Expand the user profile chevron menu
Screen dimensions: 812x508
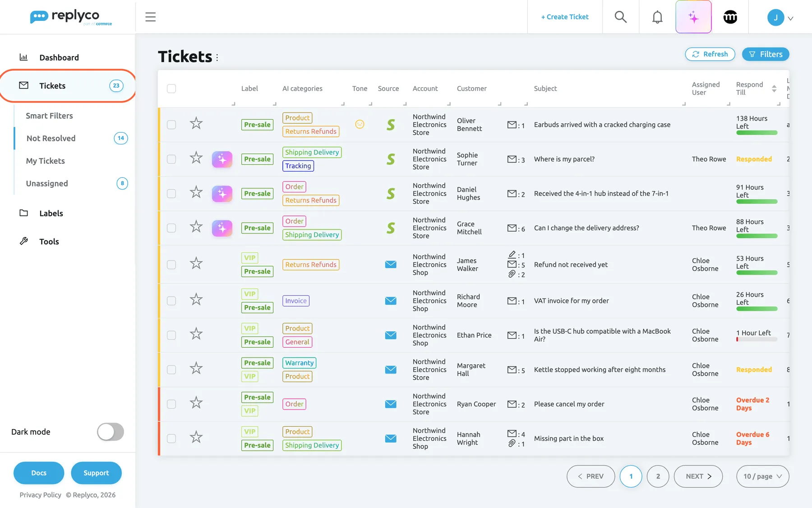pos(790,19)
